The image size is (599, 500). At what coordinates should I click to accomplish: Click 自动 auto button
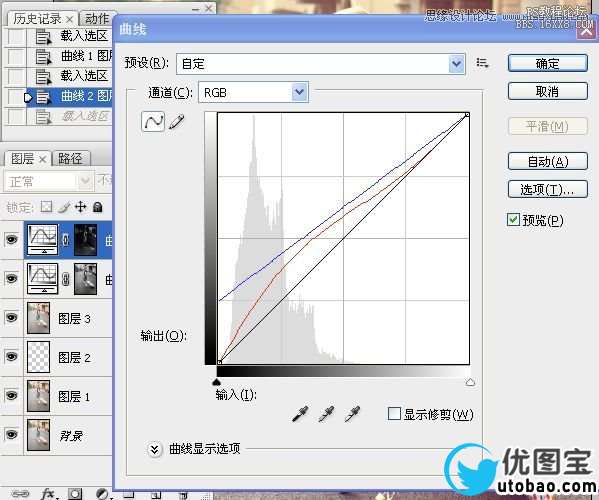coord(547,161)
